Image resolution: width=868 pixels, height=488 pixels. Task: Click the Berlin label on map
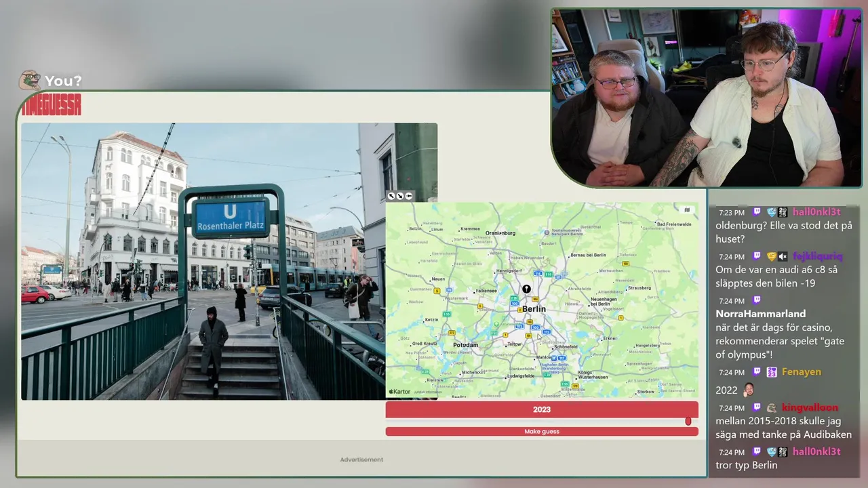point(534,308)
